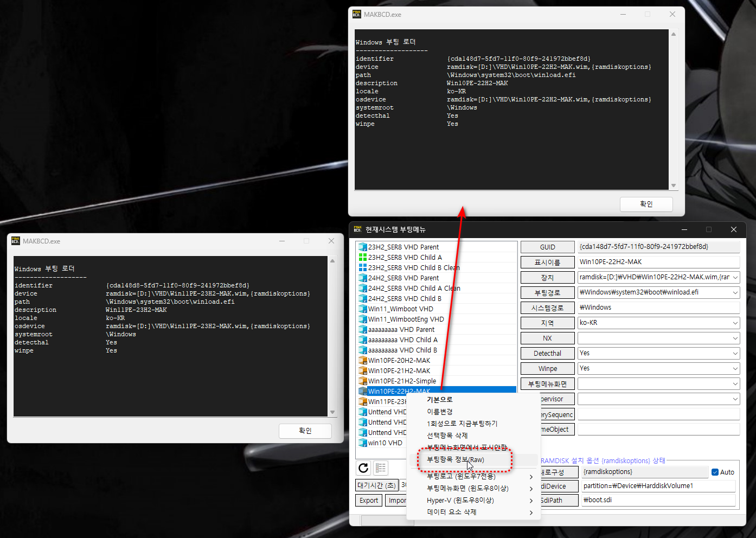Click scroll-down arrow in lower-left MAKBCD.exe window

(332, 412)
